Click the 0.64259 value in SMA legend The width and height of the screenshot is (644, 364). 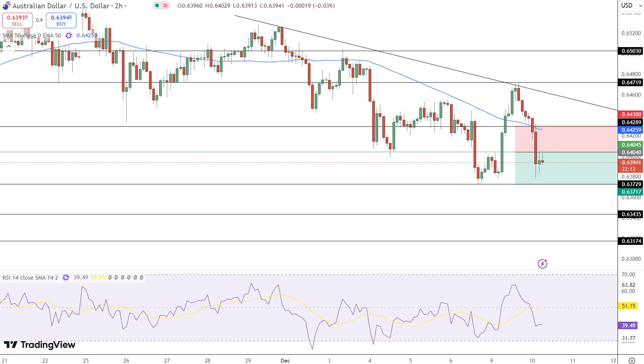(x=87, y=35)
